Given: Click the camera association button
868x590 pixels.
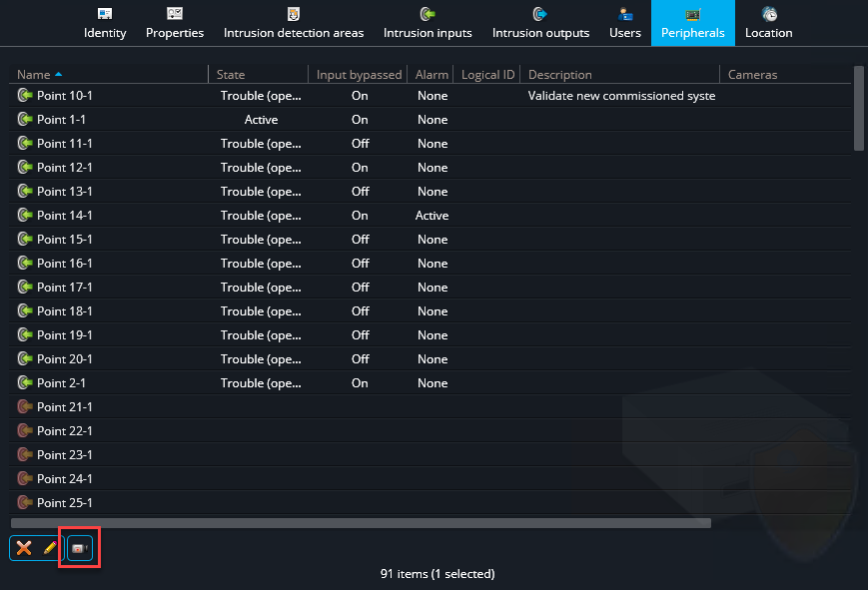Looking at the screenshot, I should pyautogui.click(x=80, y=548).
